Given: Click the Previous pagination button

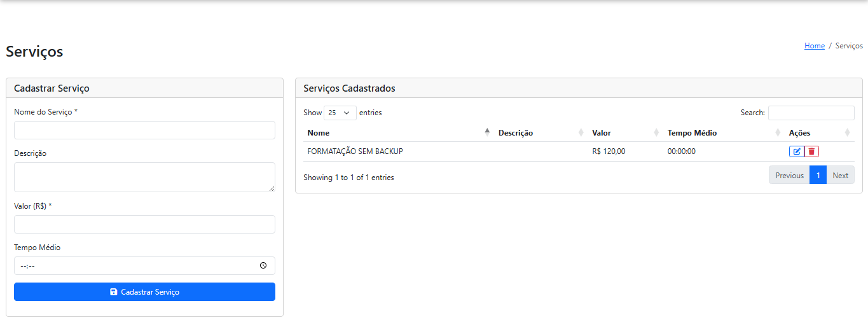Looking at the screenshot, I should [x=789, y=176].
